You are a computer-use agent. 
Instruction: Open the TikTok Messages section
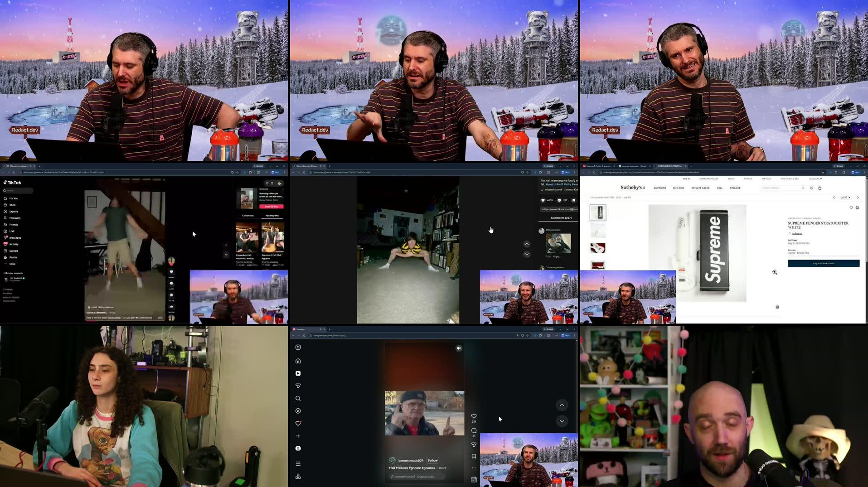click(15, 237)
